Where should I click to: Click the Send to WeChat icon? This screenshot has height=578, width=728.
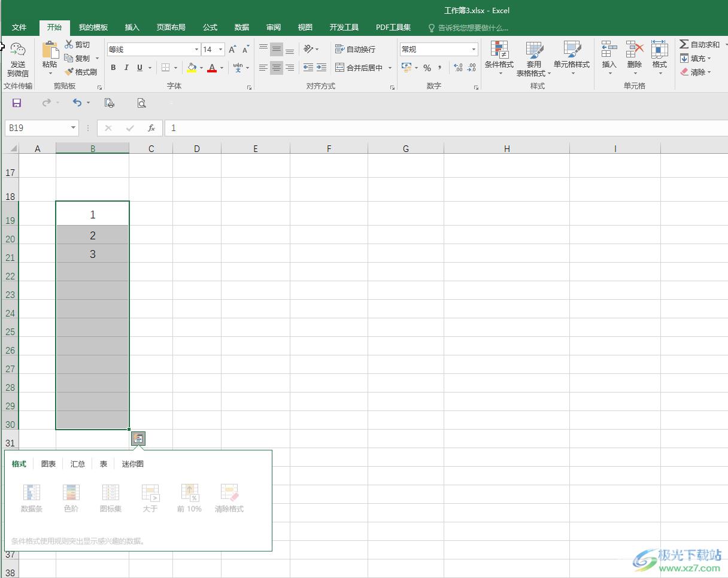click(18, 50)
